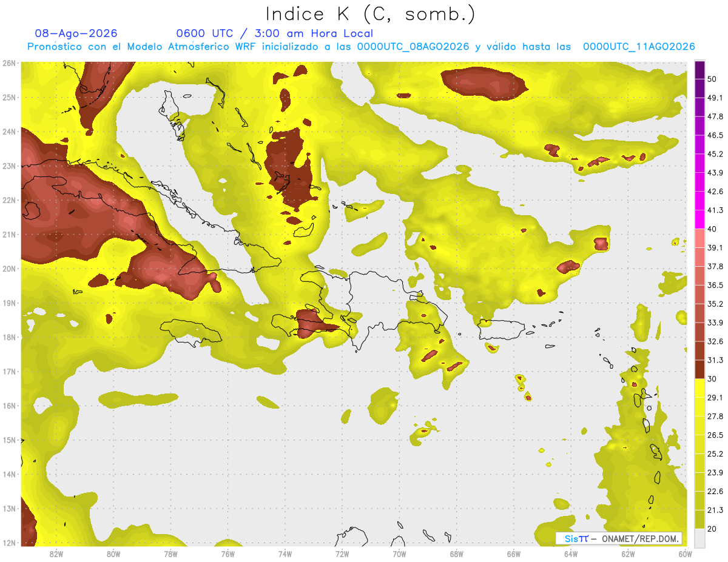728x562 pixels.
Task: Click the colorbar value '32.6'
Action: (715, 341)
